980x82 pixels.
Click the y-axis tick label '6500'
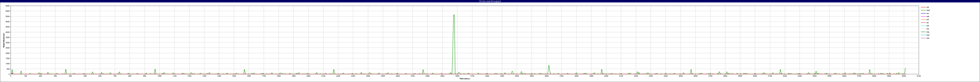[x=8, y=6]
